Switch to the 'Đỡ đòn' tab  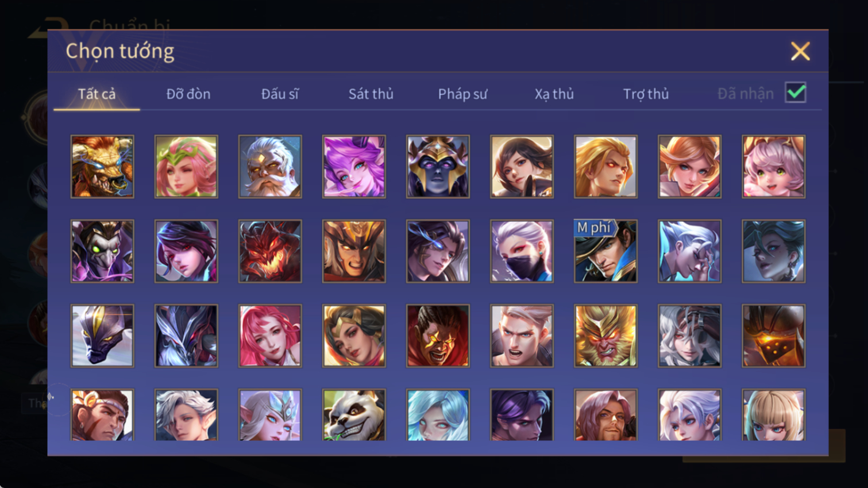pyautogui.click(x=188, y=94)
